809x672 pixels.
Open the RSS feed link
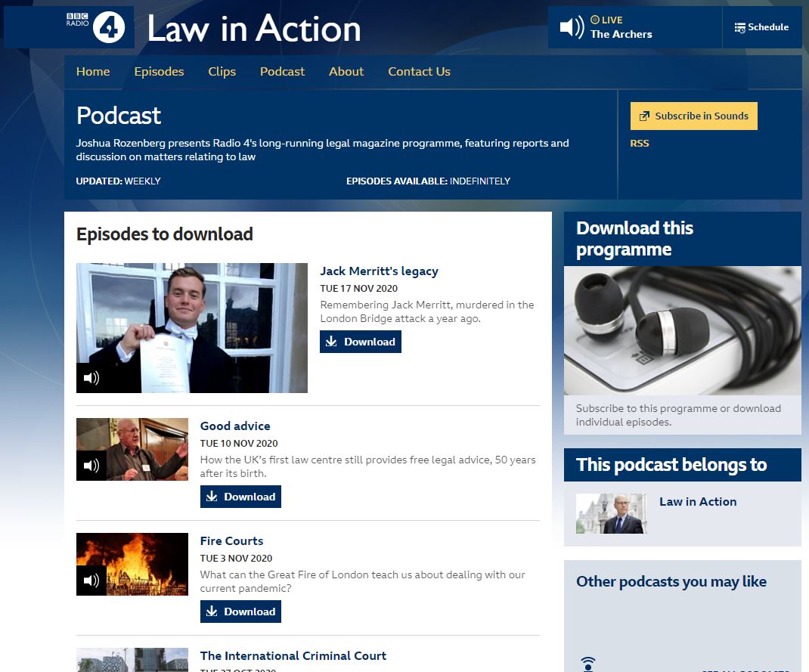click(x=639, y=144)
